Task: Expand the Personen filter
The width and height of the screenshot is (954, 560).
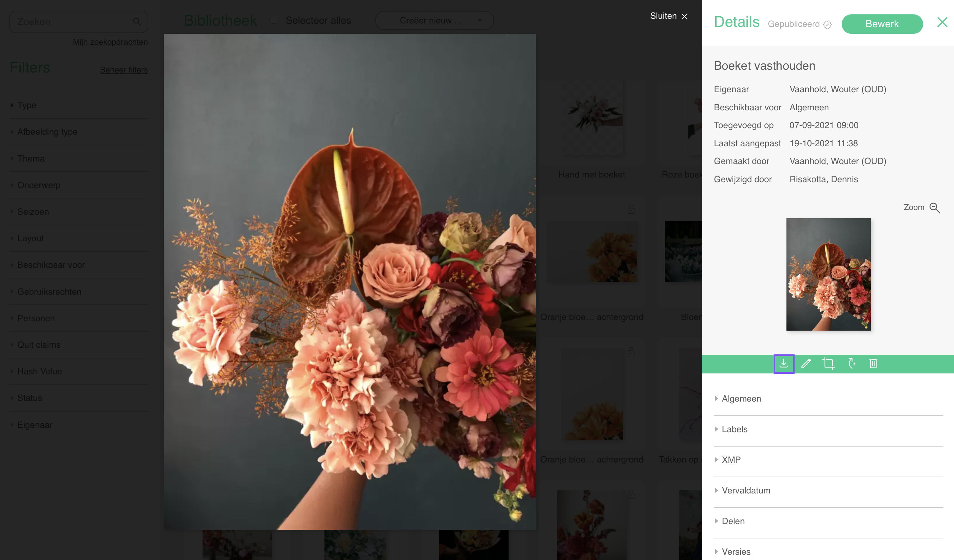Action: click(x=79, y=318)
